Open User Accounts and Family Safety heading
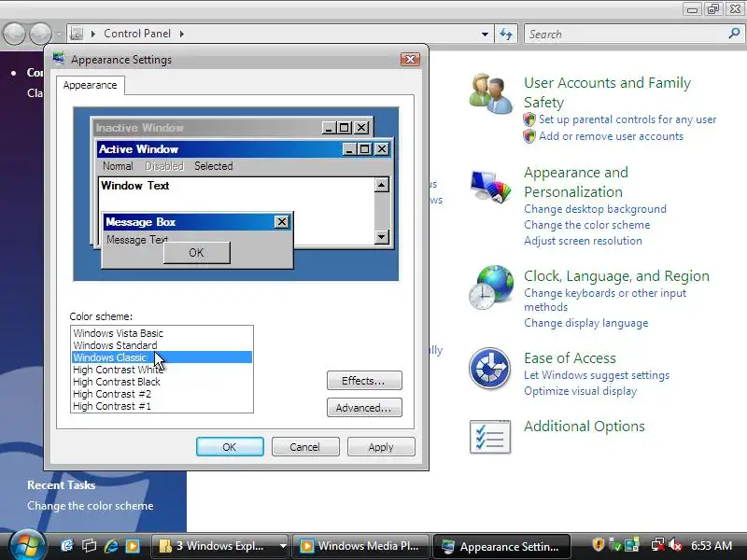The image size is (747, 560). (x=608, y=92)
